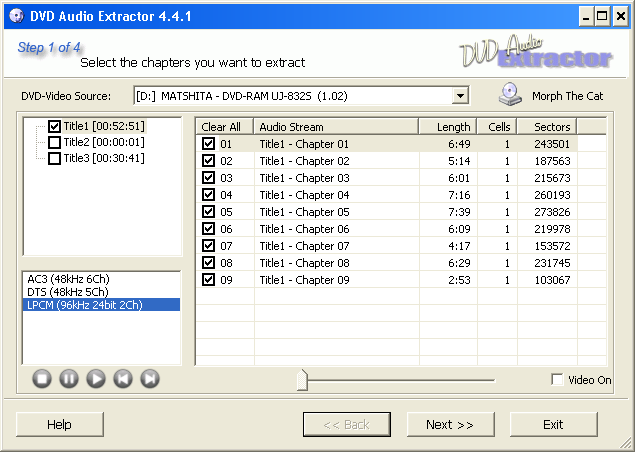Select Title1 - Chapter 09 row
The width and height of the screenshot is (635, 452).
[387, 280]
